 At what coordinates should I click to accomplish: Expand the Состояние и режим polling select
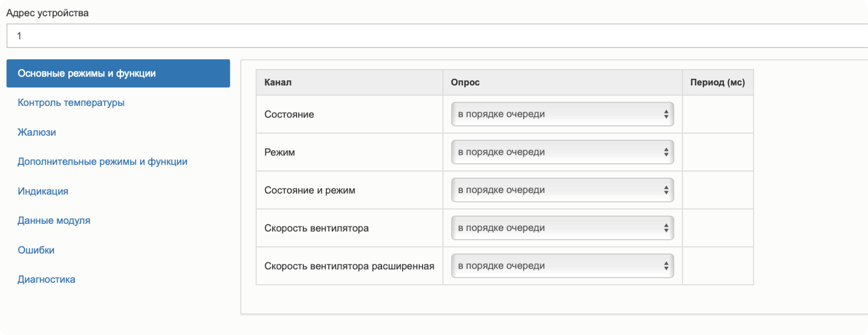(x=562, y=190)
